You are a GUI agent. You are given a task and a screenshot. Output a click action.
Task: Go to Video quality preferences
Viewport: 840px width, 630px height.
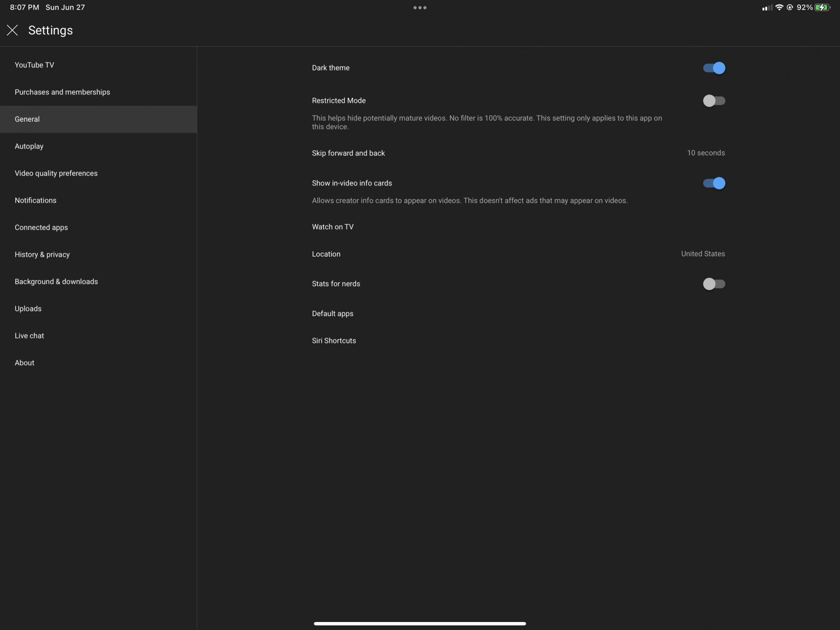coord(56,173)
